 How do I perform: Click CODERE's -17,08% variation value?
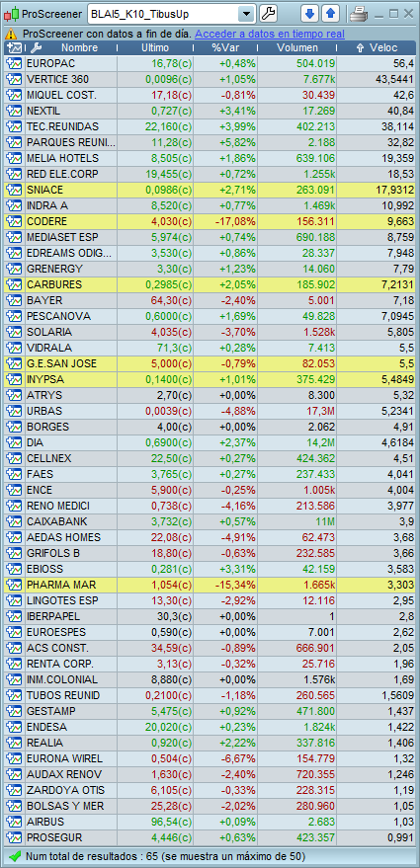tap(234, 221)
